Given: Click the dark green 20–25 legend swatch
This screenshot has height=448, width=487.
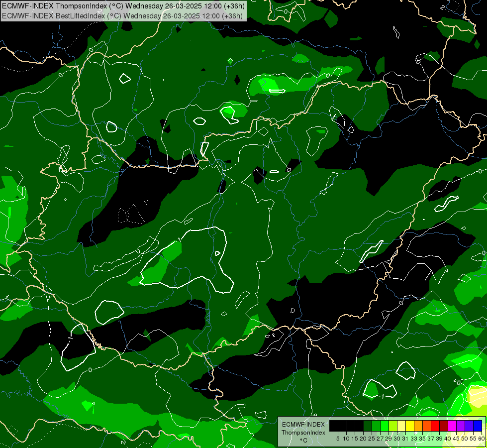Looking at the screenshot, I should [x=368, y=426].
